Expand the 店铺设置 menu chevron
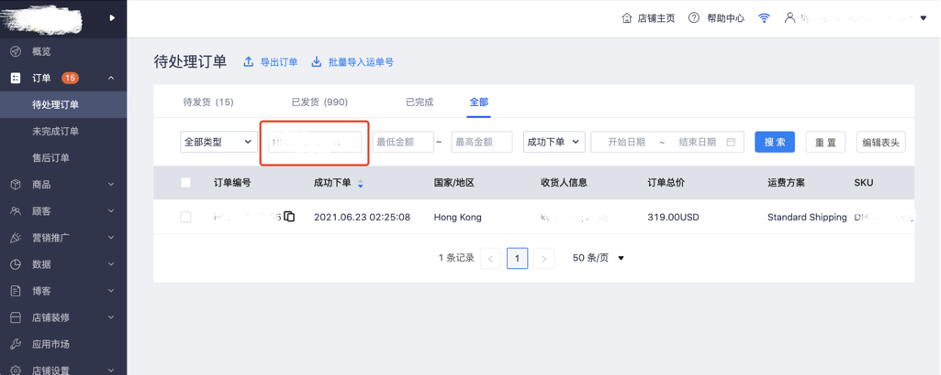This screenshot has height=375, width=941. click(x=111, y=370)
